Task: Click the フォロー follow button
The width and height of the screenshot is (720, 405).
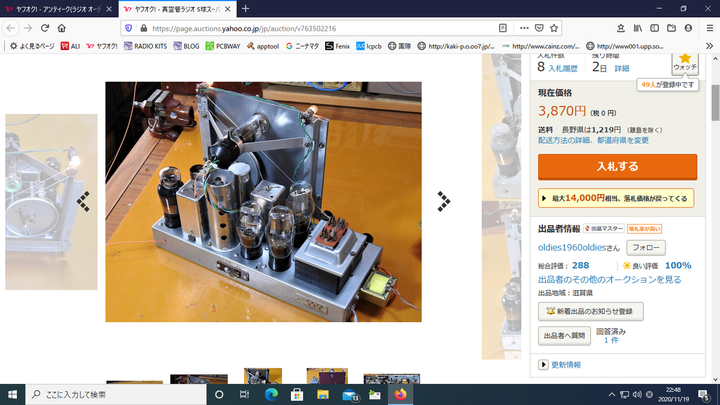Action: tap(647, 247)
